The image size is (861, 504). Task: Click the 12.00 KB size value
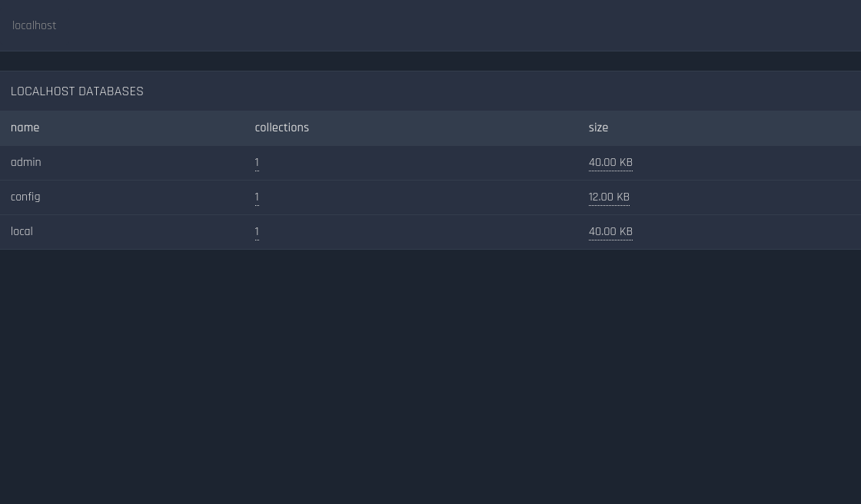(x=609, y=197)
